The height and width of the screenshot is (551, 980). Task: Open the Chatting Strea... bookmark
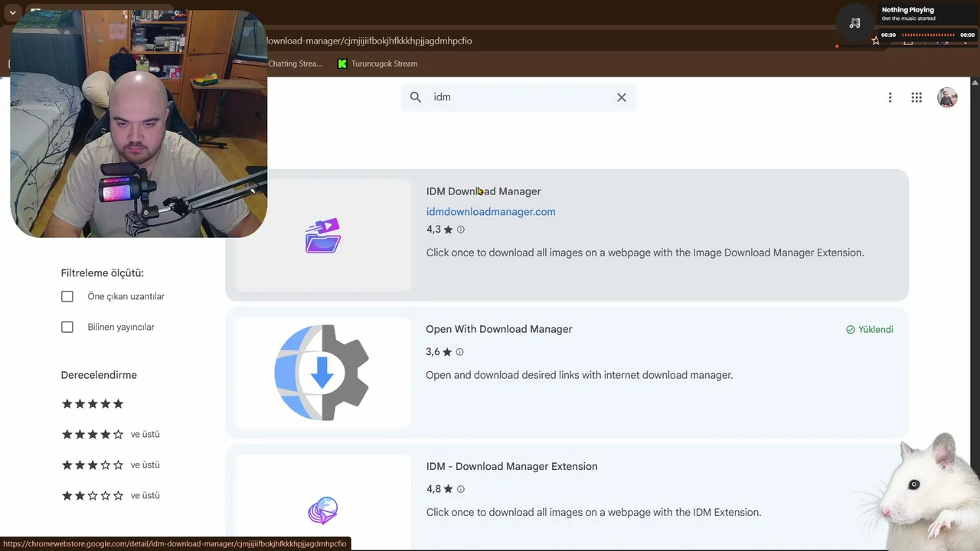pos(295,64)
